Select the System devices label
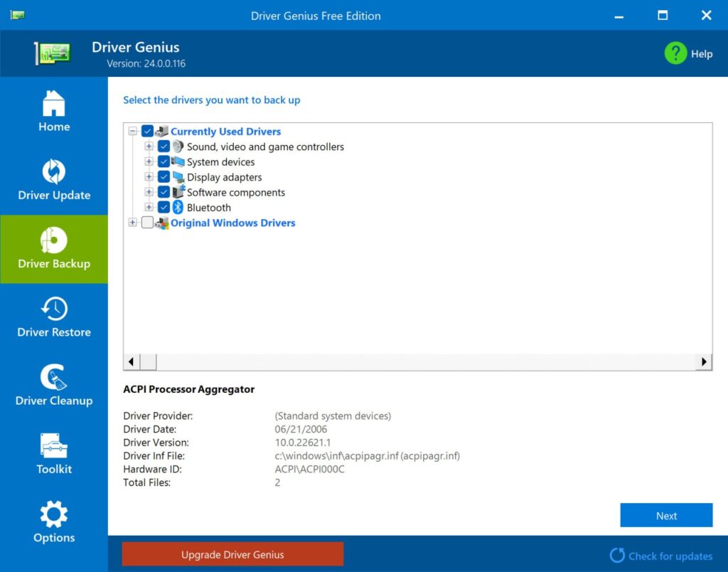728x572 pixels. click(221, 162)
